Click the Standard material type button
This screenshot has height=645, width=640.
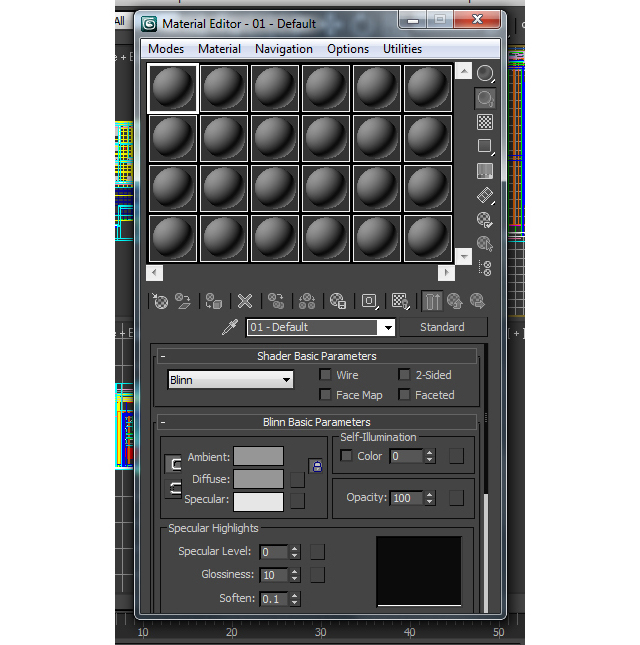tap(443, 327)
